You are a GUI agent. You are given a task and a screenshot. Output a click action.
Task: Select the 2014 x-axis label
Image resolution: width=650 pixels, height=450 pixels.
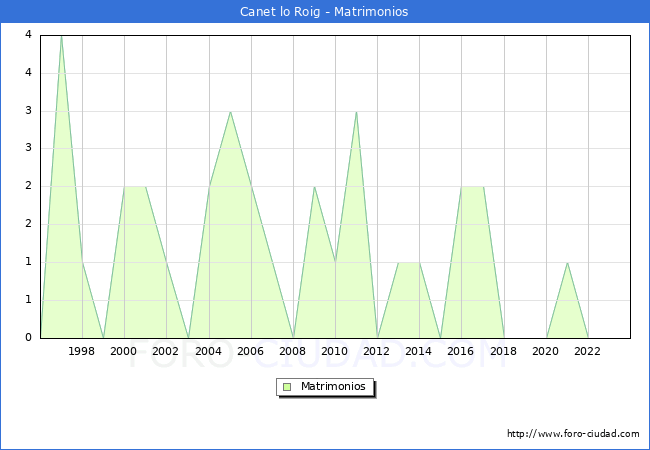(419, 351)
